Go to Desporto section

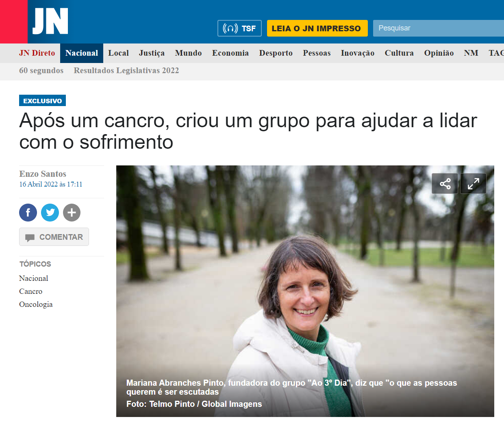(276, 53)
